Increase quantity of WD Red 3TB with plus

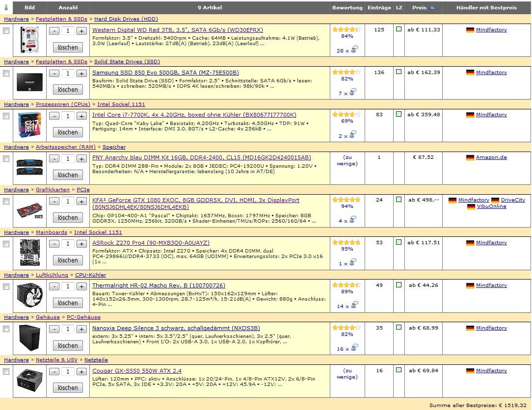pyautogui.click(x=81, y=31)
